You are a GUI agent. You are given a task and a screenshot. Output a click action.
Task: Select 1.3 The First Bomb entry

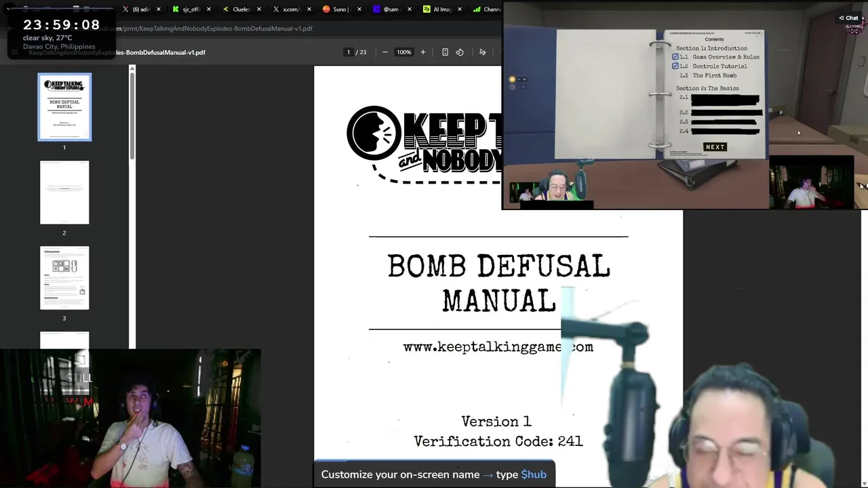click(x=708, y=75)
